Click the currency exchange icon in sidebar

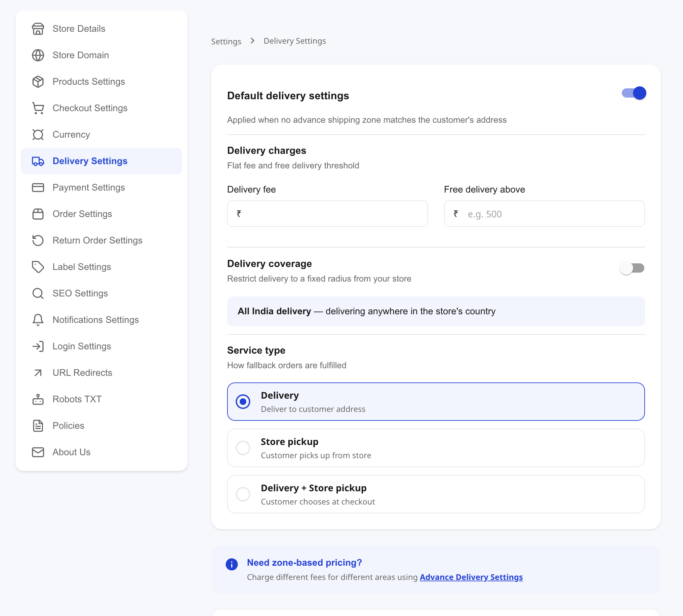pyautogui.click(x=38, y=134)
